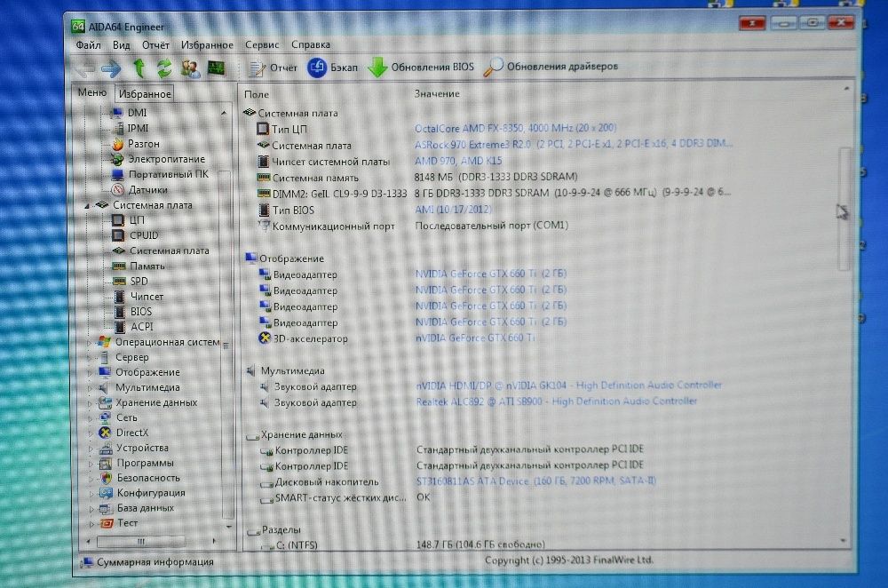This screenshot has height=588, width=888.
Task: Collapse the Системная плата tree node
Action: pos(87,206)
